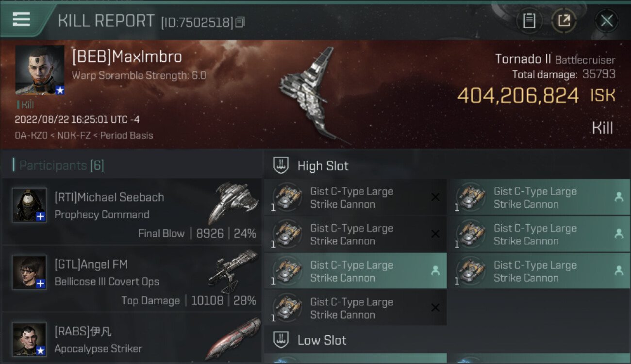The height and width of the screenshot is (364, 631).
Task: Open the [RABS]伊凡 participant entry
Action: tap(132, 338)
